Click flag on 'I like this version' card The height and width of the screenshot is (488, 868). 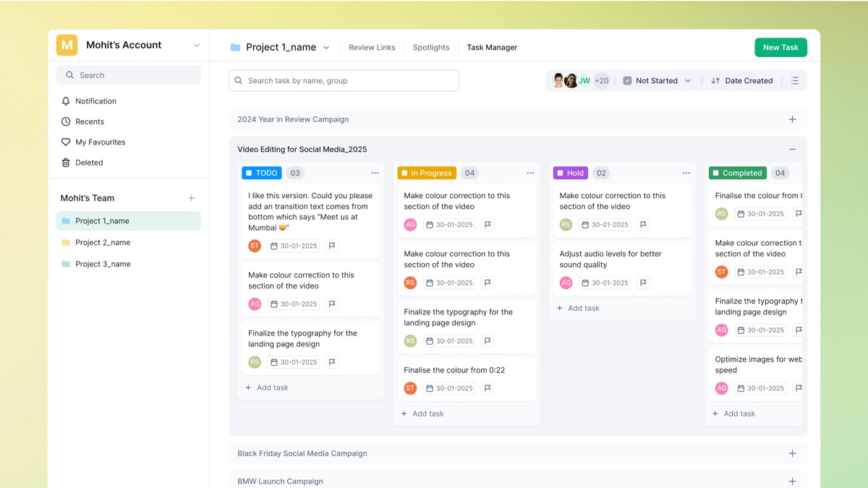click(x=332, y=246)
